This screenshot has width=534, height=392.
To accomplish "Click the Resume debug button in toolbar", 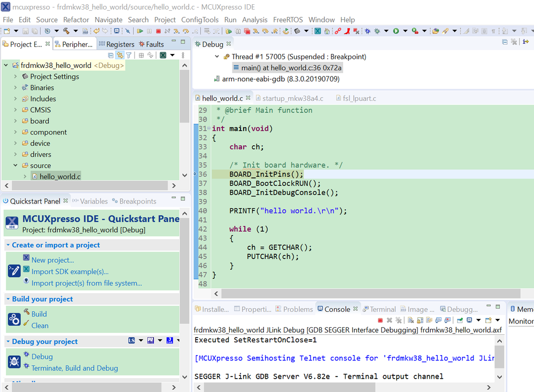I will tap(140, 31).
